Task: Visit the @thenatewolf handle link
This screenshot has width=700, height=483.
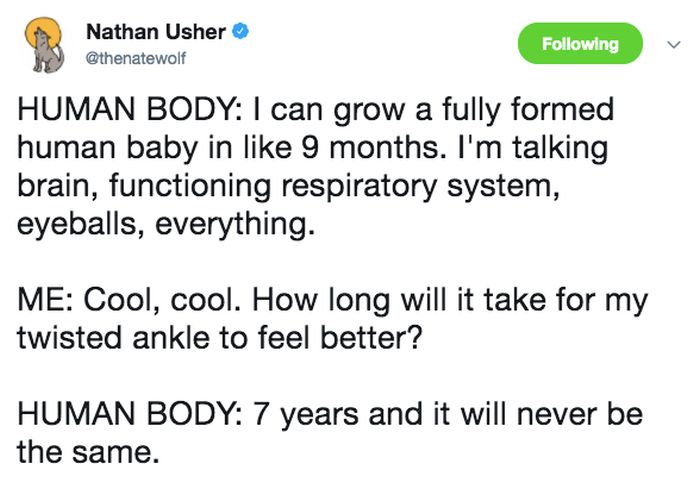Action: pyautogui.click(x=135, y=58)
